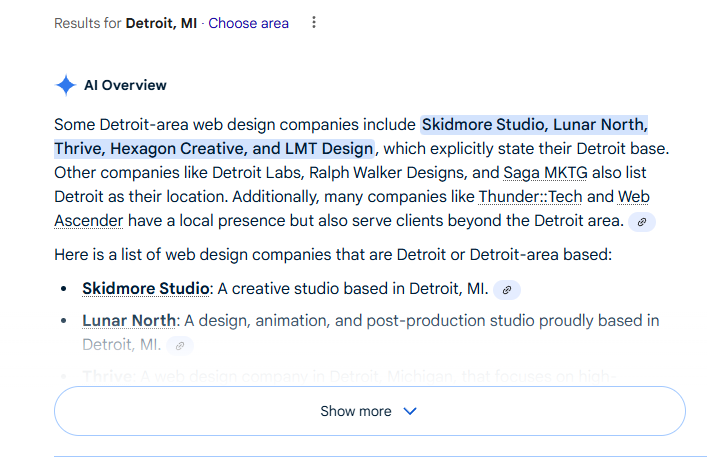The image size is (707, 465).
Task: Click the Skidmore Studio list heading link
Action: click(x=146, y=289)
